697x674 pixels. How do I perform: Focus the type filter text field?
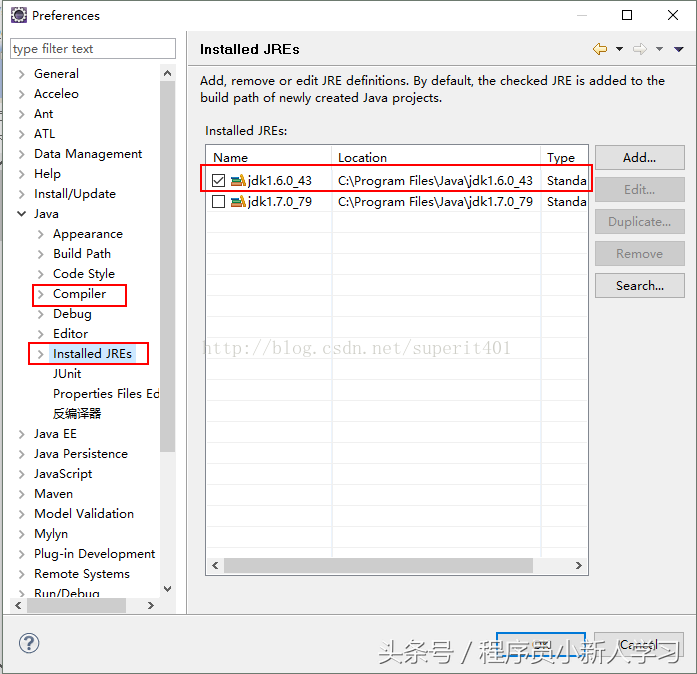click(x=93, y=48)
